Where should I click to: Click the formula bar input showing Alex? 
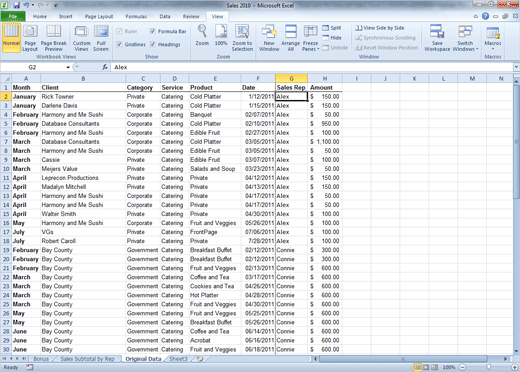[x=312, y=67]
